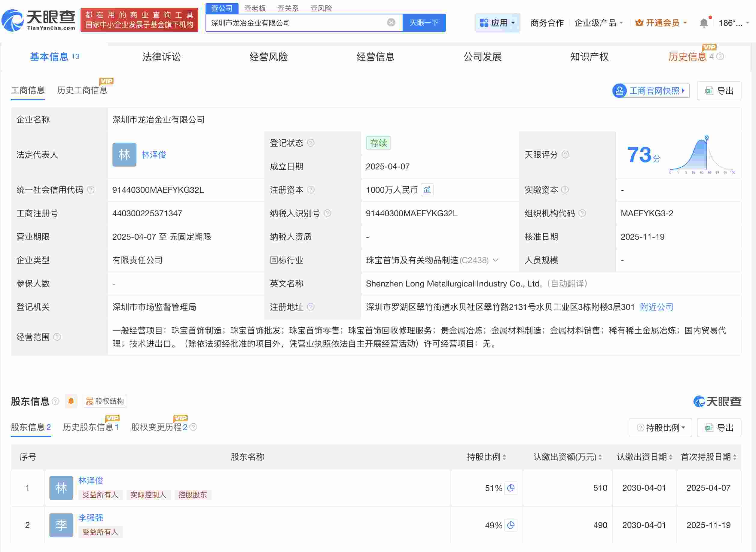Click the help icon beside 统一社会信用代码

click(90, 190)
